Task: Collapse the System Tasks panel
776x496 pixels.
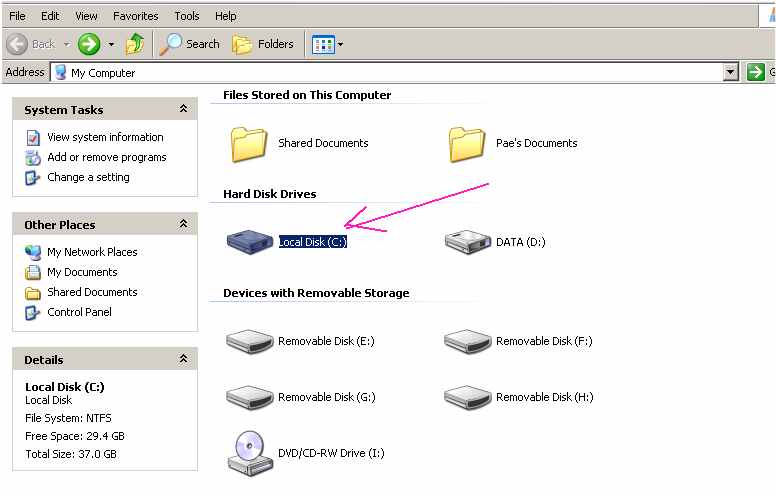Action: (x=183, y=108)
